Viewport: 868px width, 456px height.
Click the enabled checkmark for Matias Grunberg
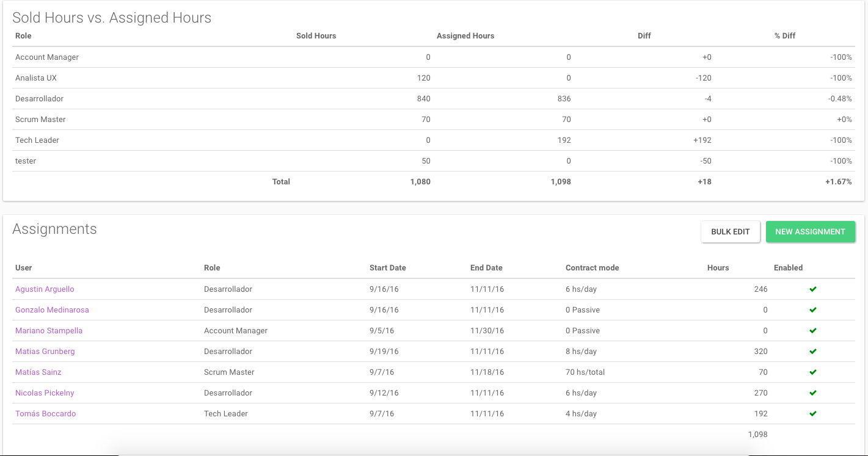pos(812,352)
